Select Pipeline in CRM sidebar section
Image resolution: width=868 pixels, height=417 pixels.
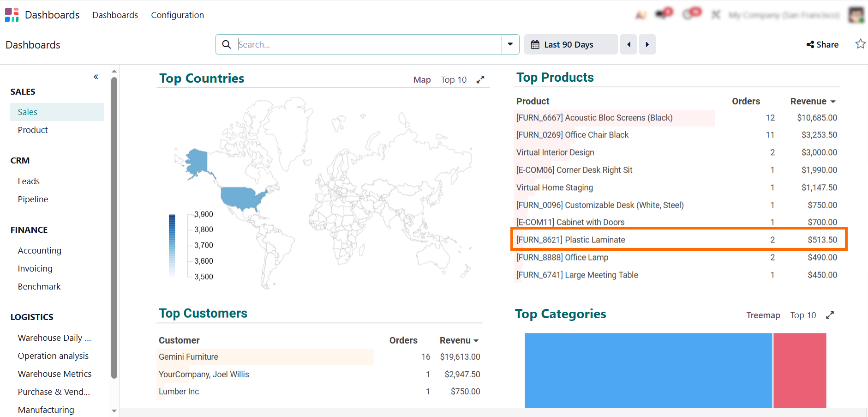(x=33, y=199)
